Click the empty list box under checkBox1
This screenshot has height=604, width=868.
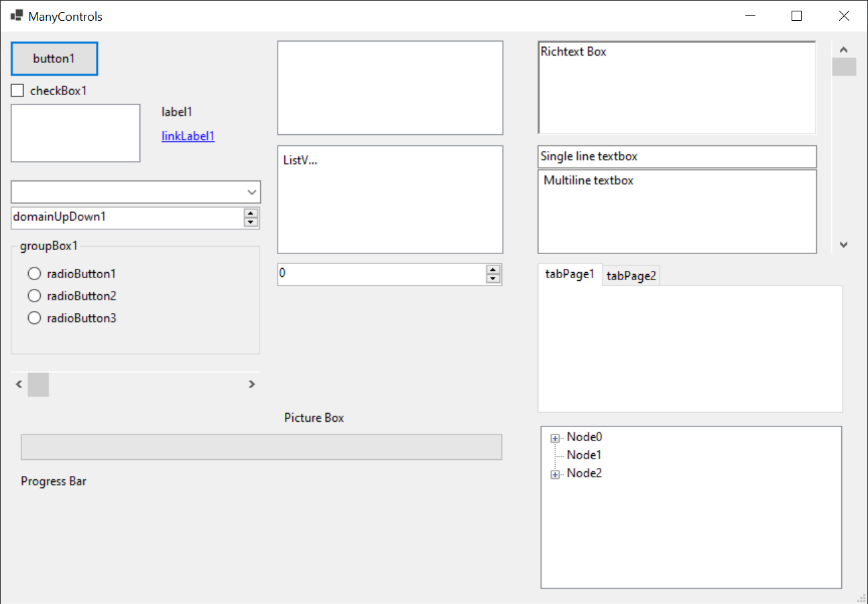(x=76, y=133)
